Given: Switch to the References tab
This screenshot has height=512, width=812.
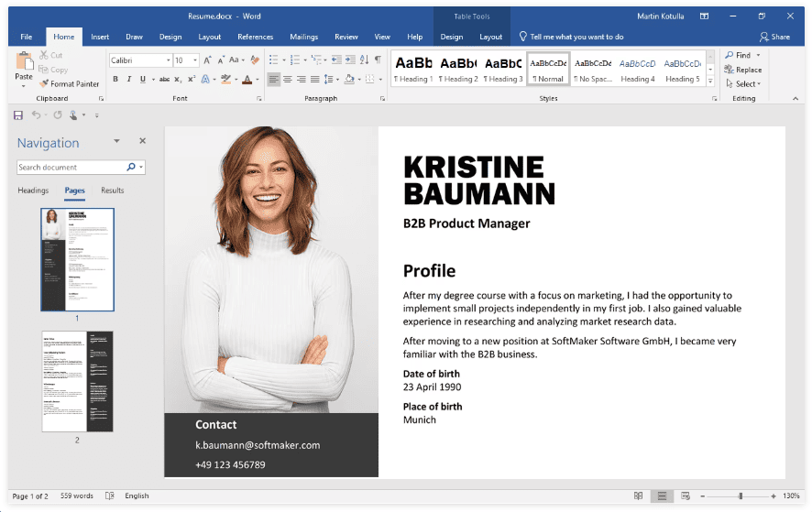Looking at the screenshot, I should pyautogui.click(x=256, y=37).
